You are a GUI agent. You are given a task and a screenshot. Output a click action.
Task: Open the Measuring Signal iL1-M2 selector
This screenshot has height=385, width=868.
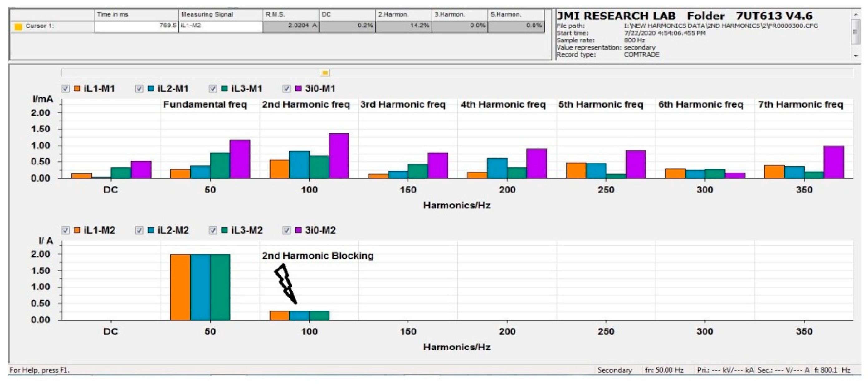[220, 26]
